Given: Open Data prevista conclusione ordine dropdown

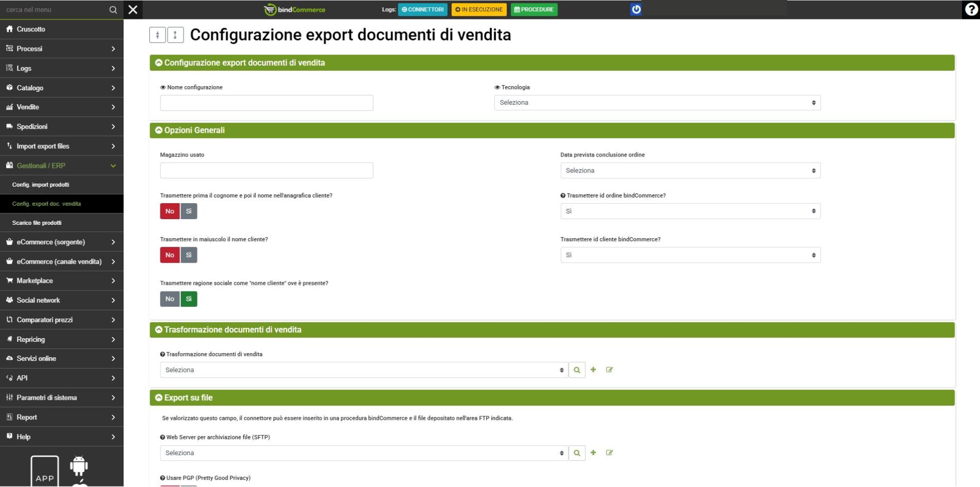Looking at the screenshot, I should coord(690,171).
